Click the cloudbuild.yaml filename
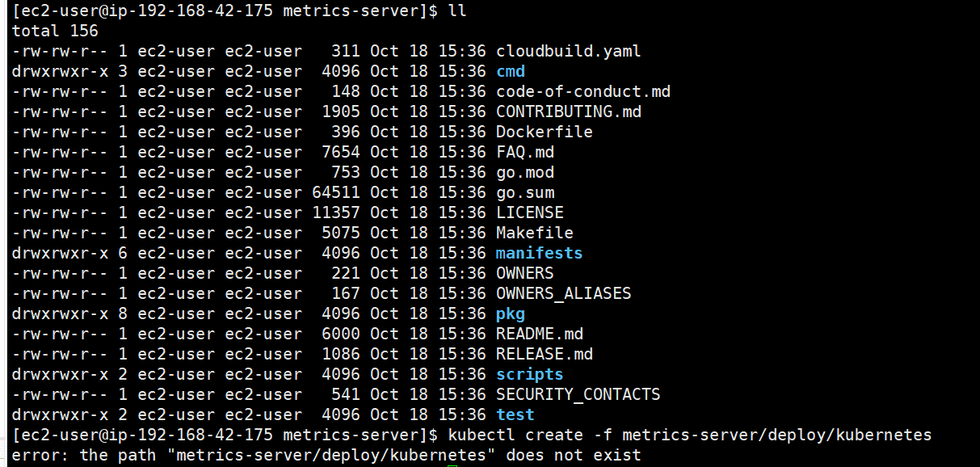This screenshot has height=467, width=980. pyautogui.click(x=568, y=51)
